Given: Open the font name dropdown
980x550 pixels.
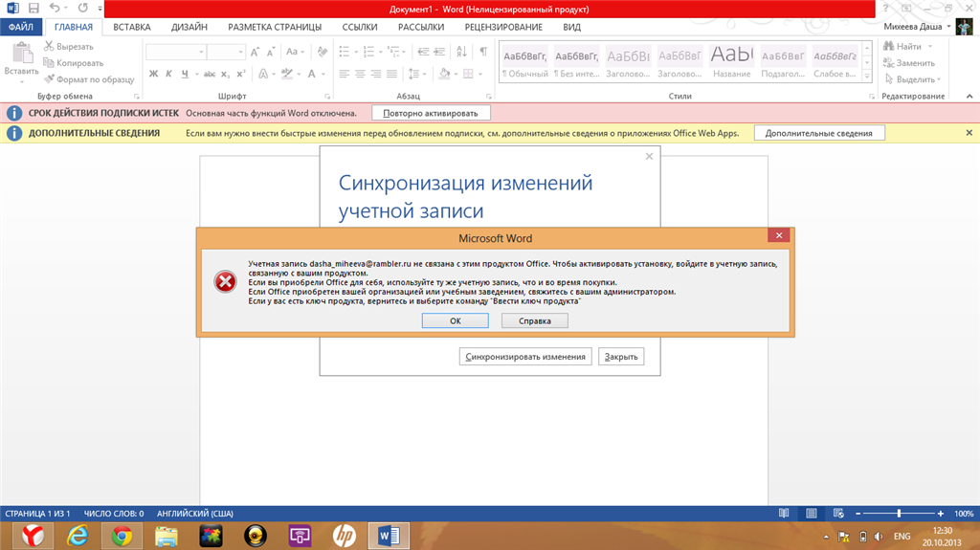Looking at the screenshot, I should (x=201, y=52).
